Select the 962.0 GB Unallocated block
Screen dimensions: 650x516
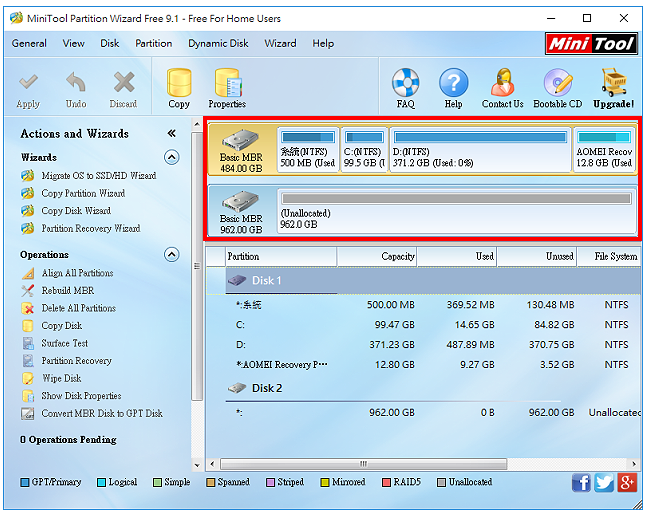tap(456, 211)
